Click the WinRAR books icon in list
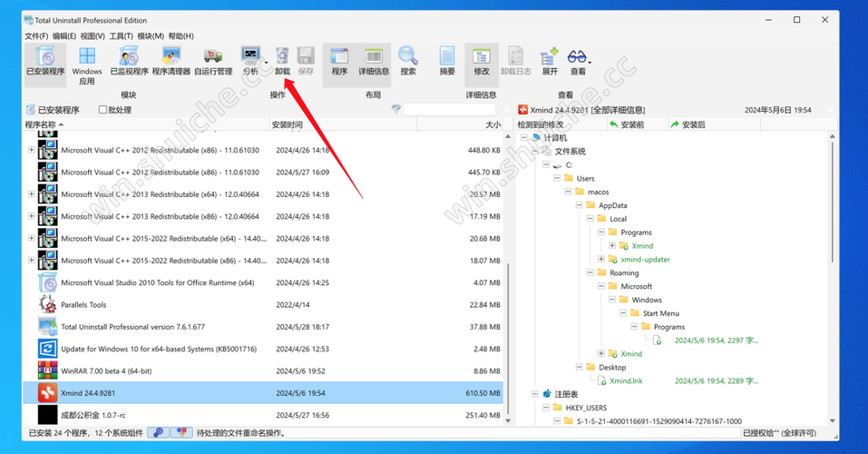The width and height of the screenshot is (868, 454). tap(47, 370)
